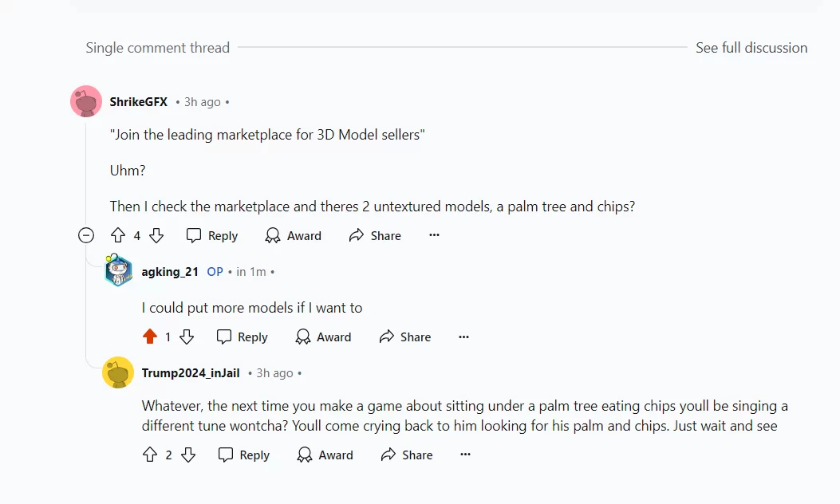Upvote ShrikeGFX's comment

pos(118,236)
